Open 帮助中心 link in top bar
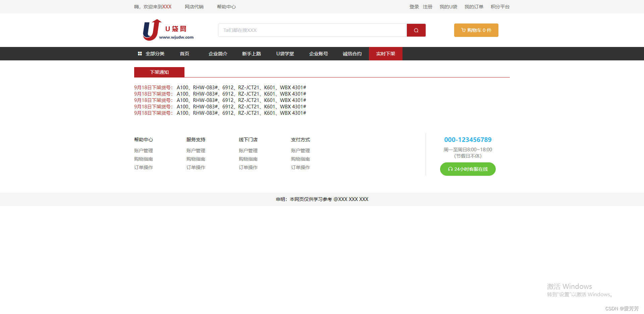This screenshot has width=644, height=314. (x=226, y=7)
